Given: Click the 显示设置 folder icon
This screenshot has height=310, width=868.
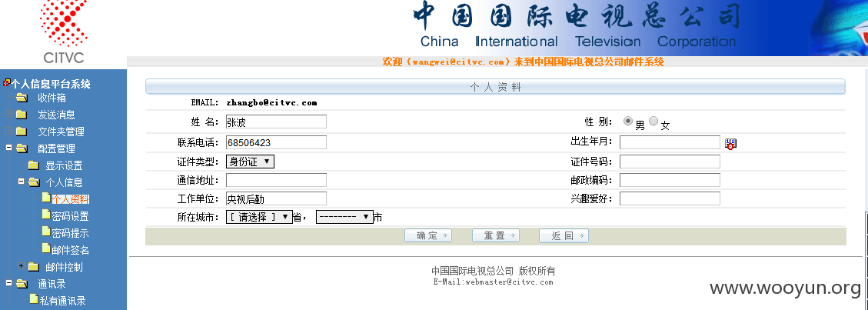Looking at the screenshot, I should click(x=34, y=165).
